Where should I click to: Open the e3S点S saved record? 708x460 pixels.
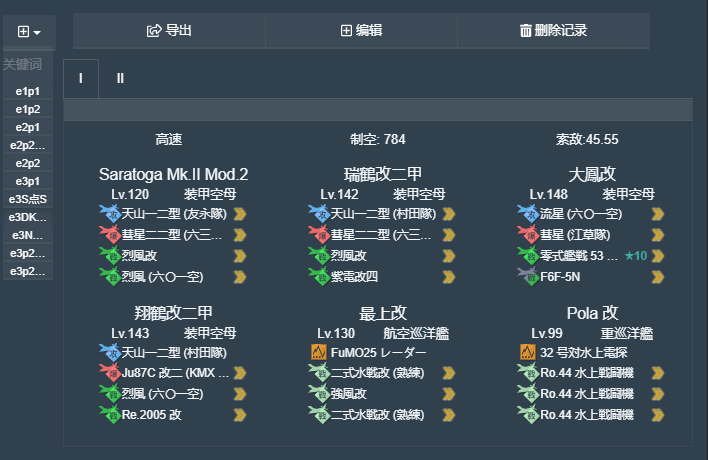28,199
